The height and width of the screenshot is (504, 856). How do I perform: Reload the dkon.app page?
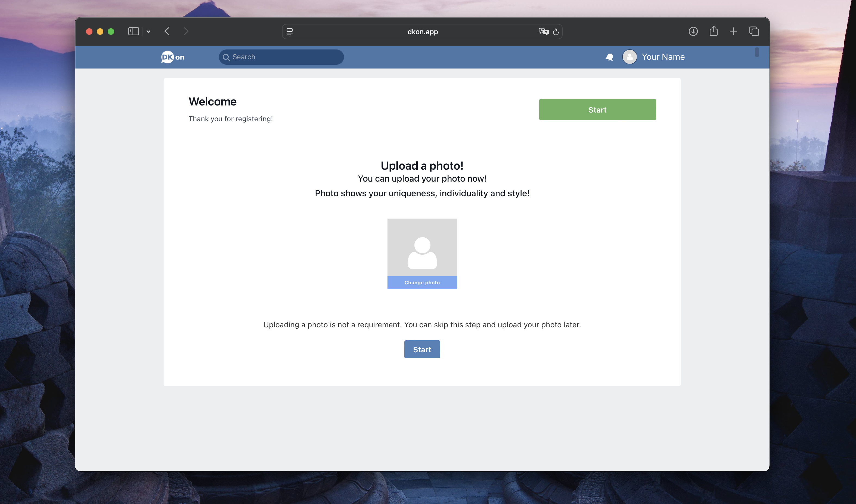point(556,32)
